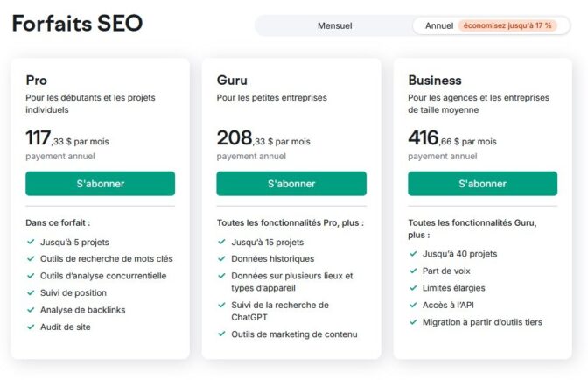Click 'Jusqu'à 5 projets' feature text
Viewport: 588px width, 380px height.
pos(74,243)
